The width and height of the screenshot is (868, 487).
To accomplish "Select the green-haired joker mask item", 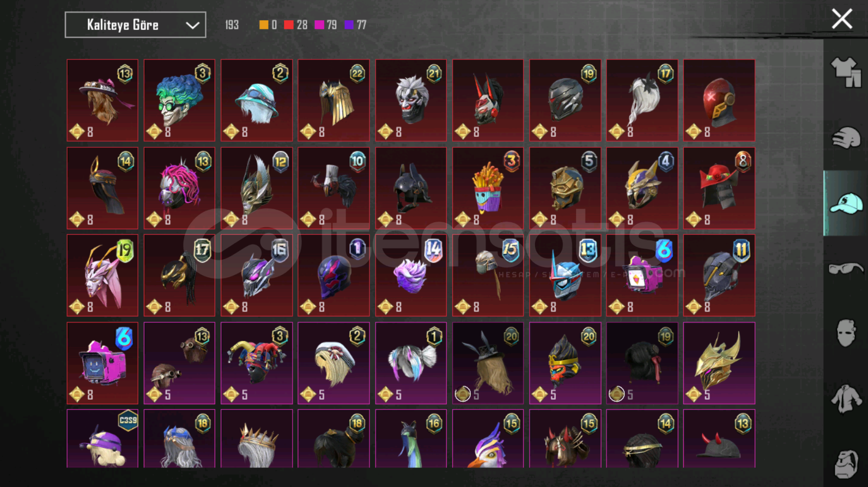I will pos(179,100).
